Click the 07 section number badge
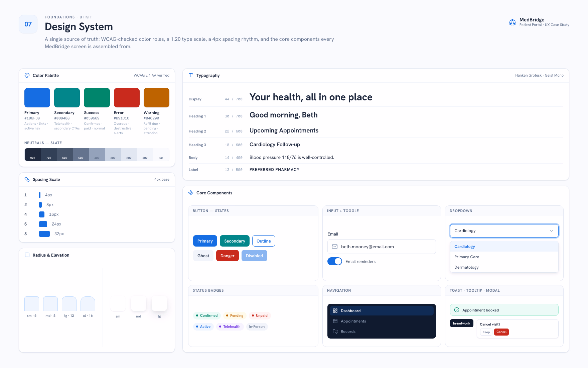Screen dimensions: 588x368 [28, 24]
